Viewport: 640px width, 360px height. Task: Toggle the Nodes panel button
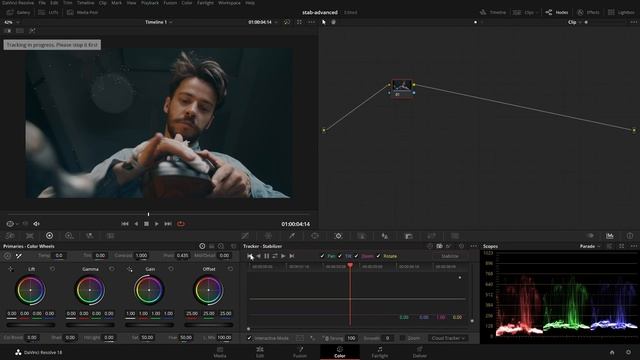(557, 12)
